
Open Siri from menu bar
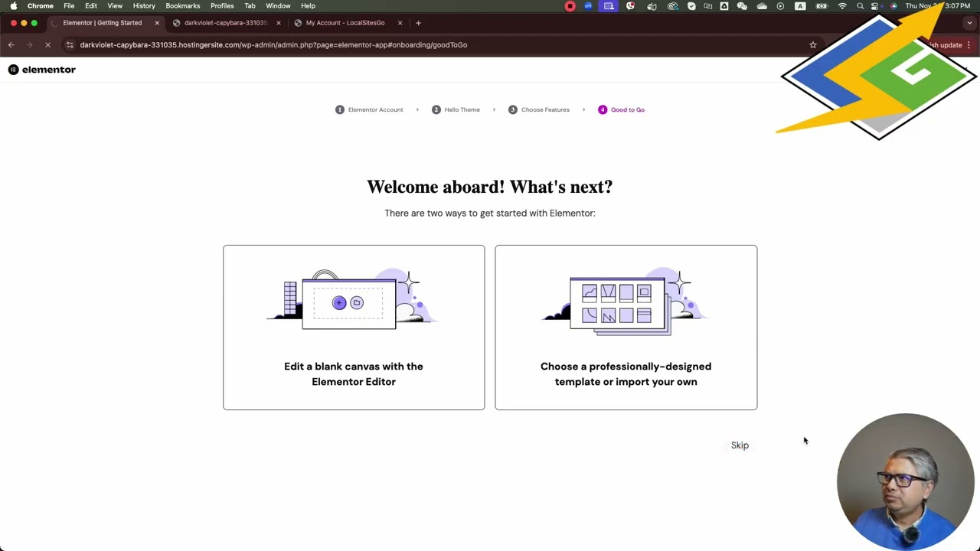click(x=893, y=5)
